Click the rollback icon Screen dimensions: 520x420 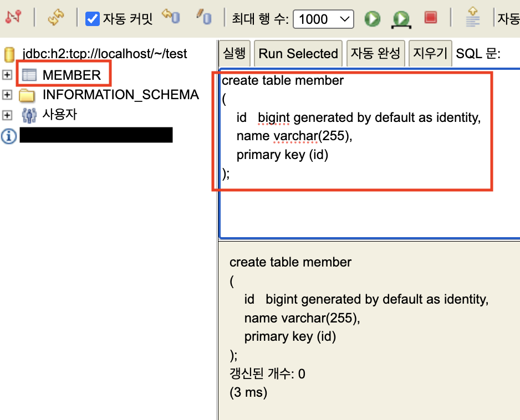pyautogui.click(x=171, y=17)
